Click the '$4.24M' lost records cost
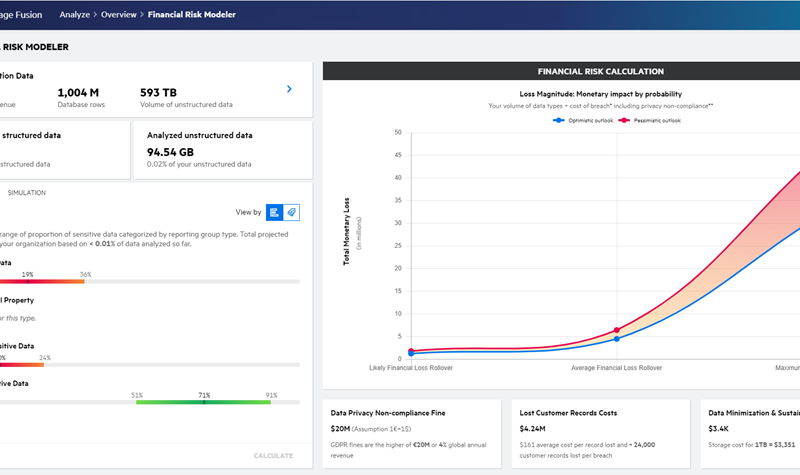 pos(532,429)
